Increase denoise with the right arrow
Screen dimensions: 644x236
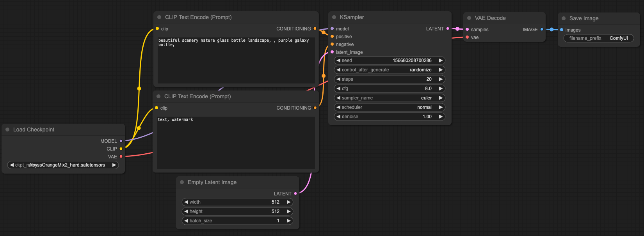tap(441, 117)
